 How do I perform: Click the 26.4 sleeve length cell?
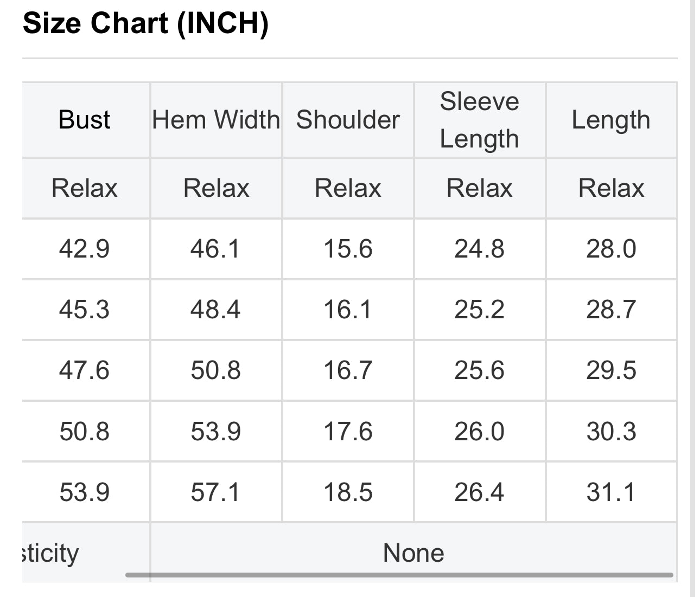(479, 492)
